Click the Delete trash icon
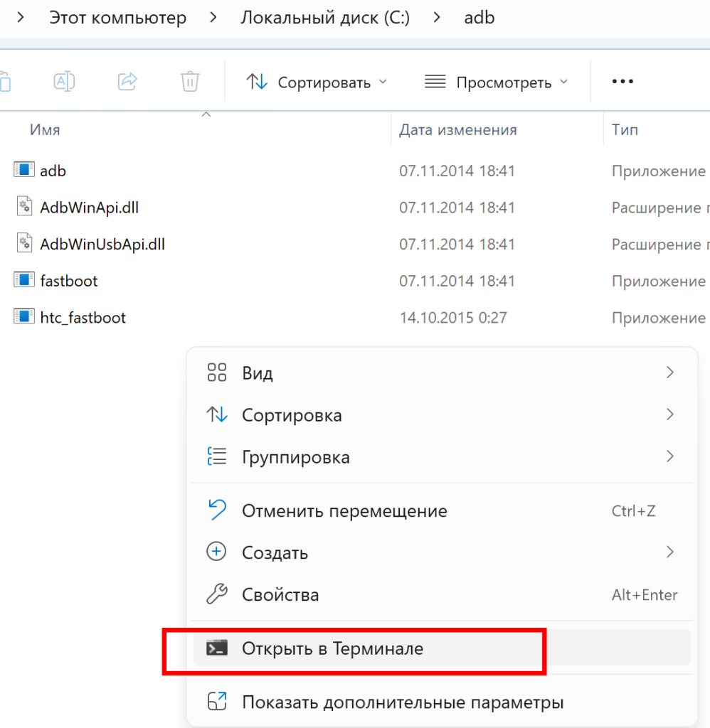The width and height of the screenshot is (710, 728). click(190, 81)
